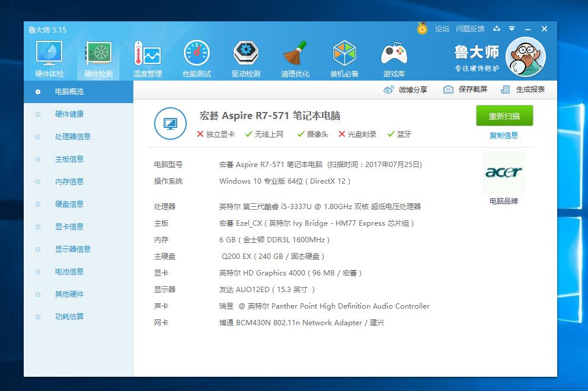Click the gold medal icon in title bar
The height and width of the screenshot is (391, 588).
422,28
